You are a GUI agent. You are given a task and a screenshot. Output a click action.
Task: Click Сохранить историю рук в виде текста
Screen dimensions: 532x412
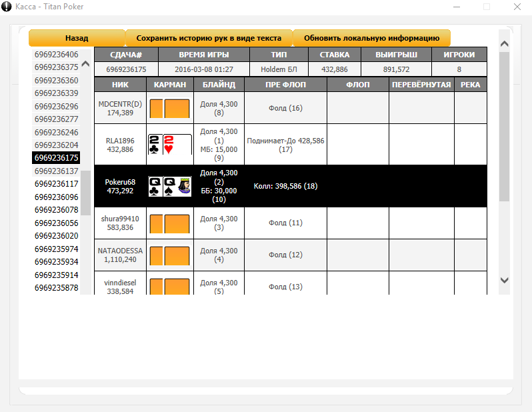coord(209,38)
